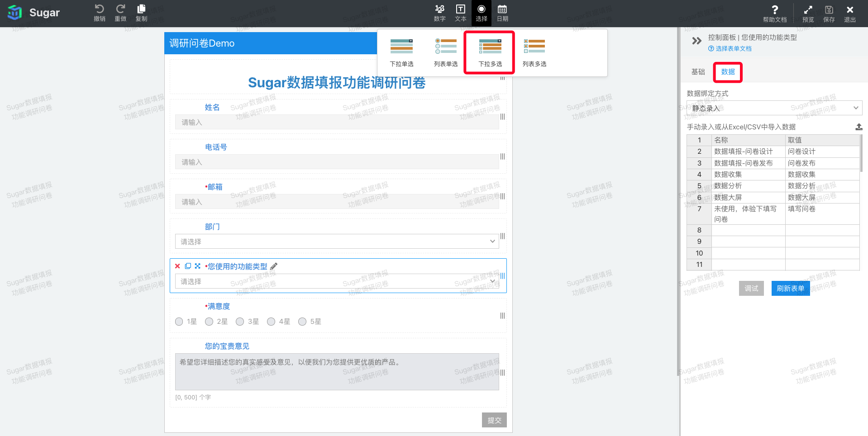Select the 3星 satisfaction radio button
The image size is (868, 436).
pos(240,322)
